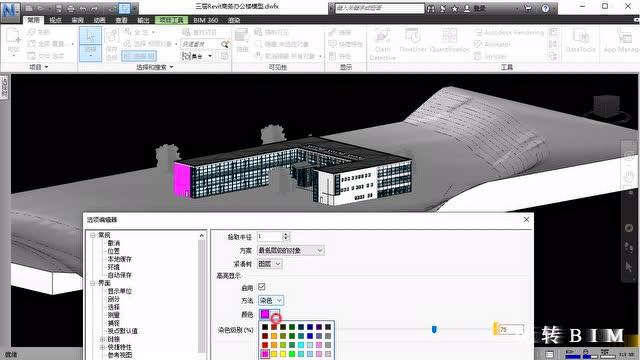
Task: Click the 快捷特性 Quick Properties button in ribbon
Action: [345, 44]
